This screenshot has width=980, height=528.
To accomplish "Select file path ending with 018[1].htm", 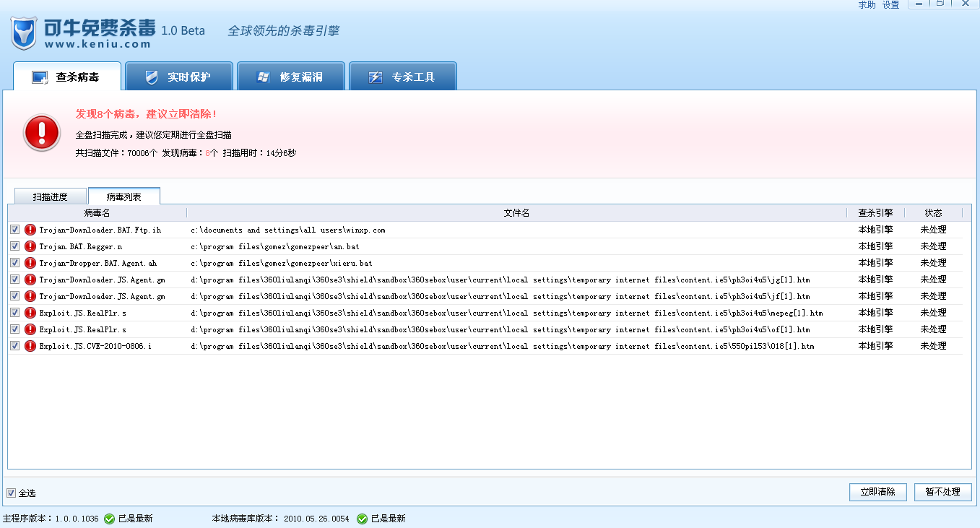I will pyautogui.click(x=503, y=346).
